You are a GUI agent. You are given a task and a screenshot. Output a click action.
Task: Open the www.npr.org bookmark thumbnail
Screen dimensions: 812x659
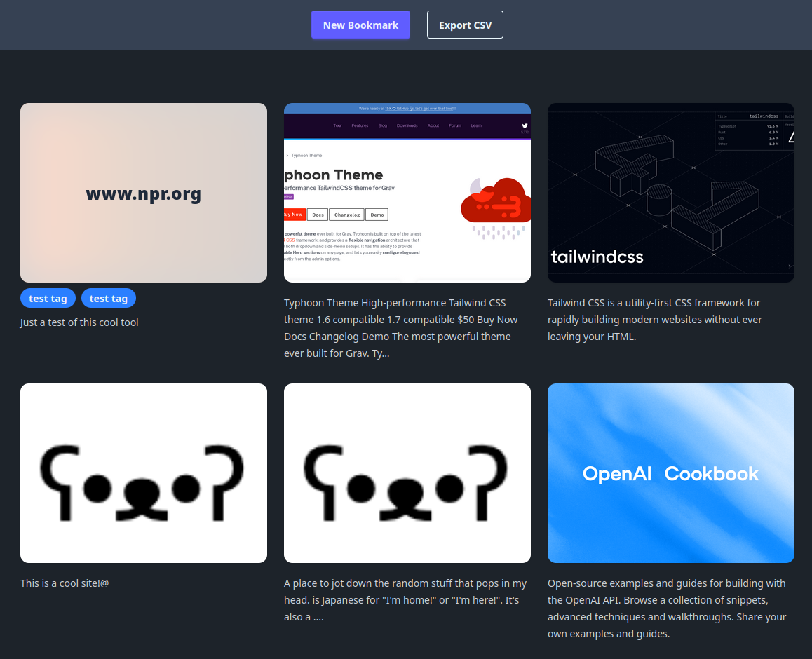[x=144, y=193]
